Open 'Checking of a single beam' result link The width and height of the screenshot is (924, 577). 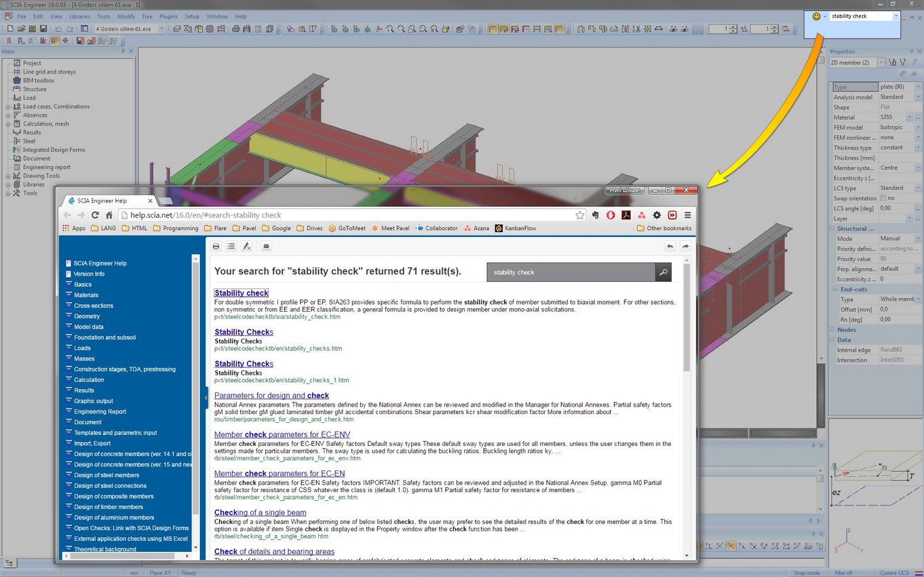pos(261,513)
